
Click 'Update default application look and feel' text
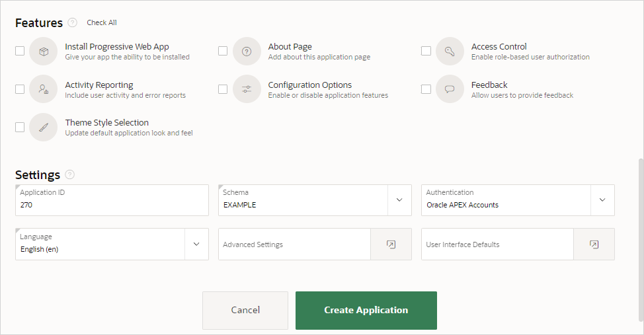(129, 133)
